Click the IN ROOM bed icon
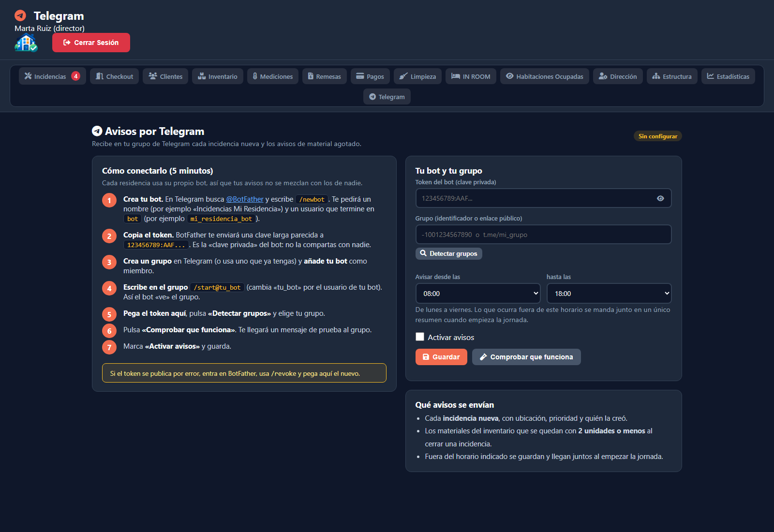This screenshot has width=774, height=532. (x=456, y=76)
